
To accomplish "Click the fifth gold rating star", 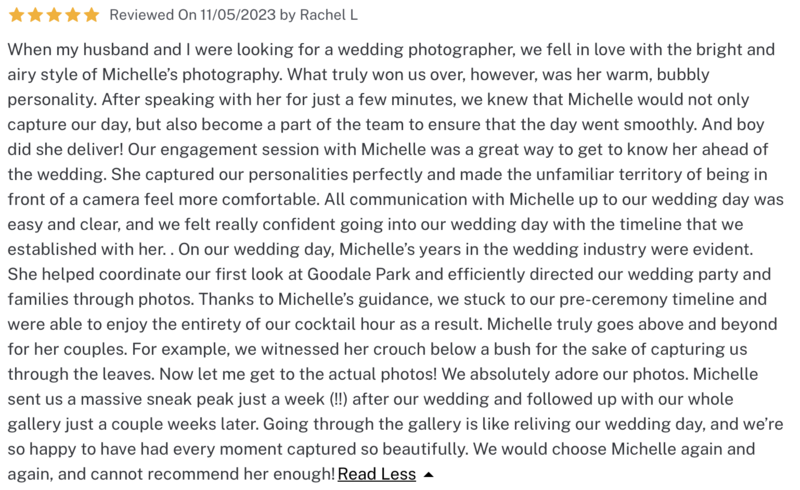I will (92, 15).
